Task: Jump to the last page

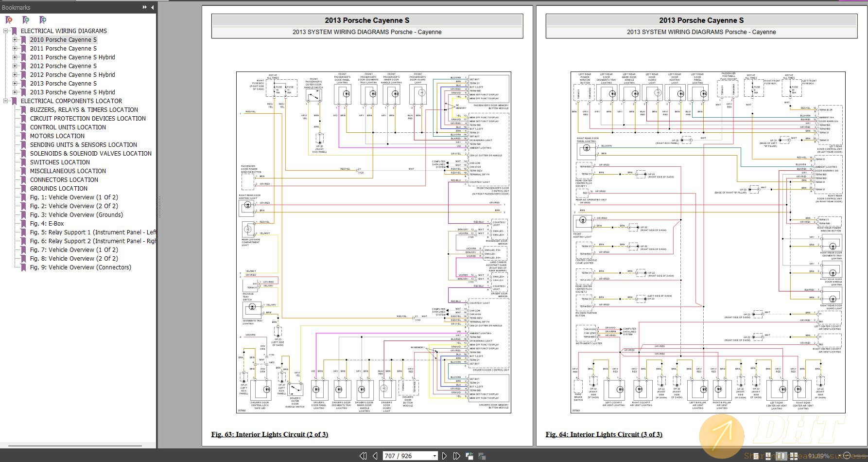Action: [456, 456]
